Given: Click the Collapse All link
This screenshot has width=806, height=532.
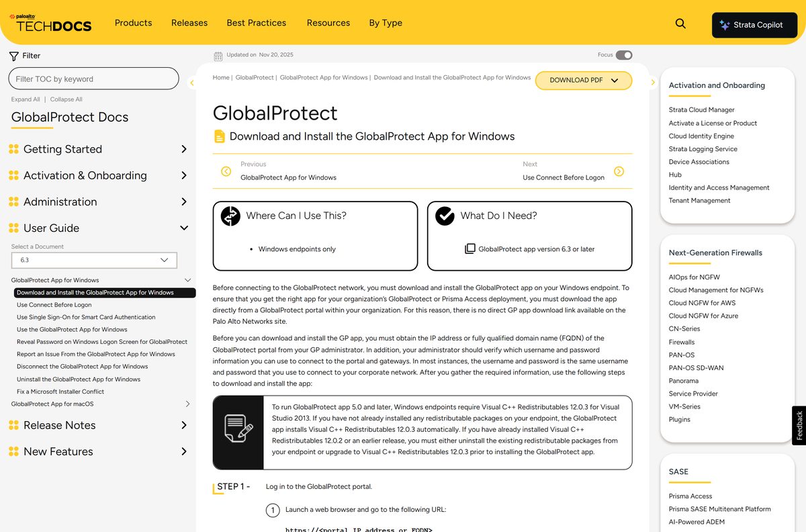Looking at the screenshot, I should click(x=66, y=99).
